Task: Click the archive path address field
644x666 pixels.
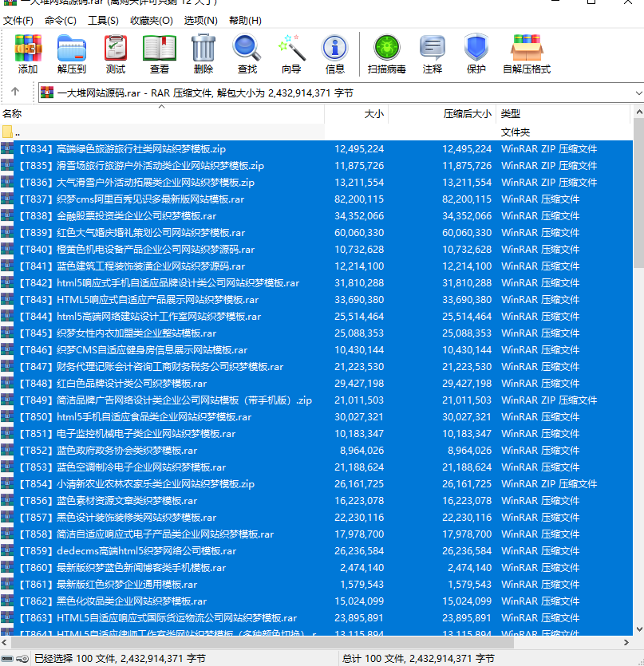Action: [340, 93]
